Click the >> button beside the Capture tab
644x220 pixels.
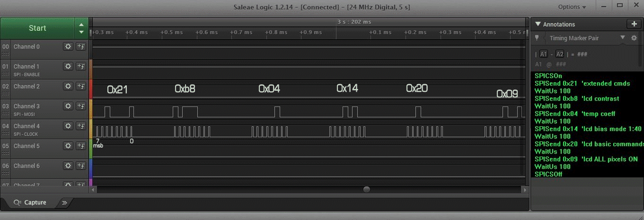pyautogui.click(x=65, y=202)
